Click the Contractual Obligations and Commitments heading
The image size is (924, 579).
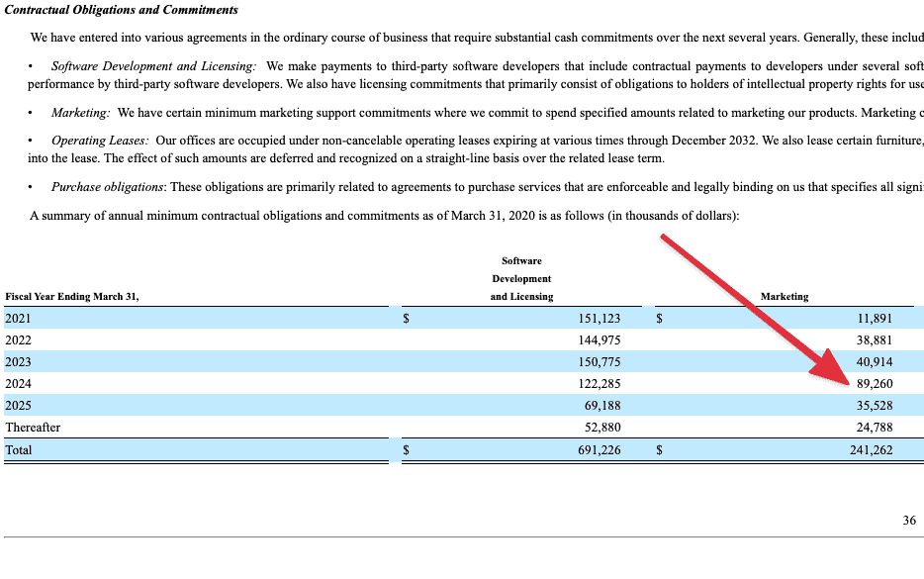(x=122, y=10)
